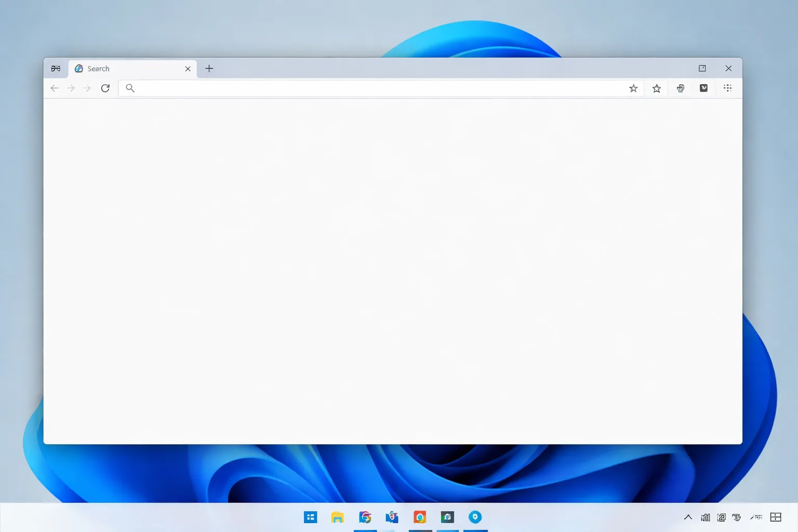Open a new tab with the plus button
Viewport: 798px width, 532px height.
tap(209, 69)
